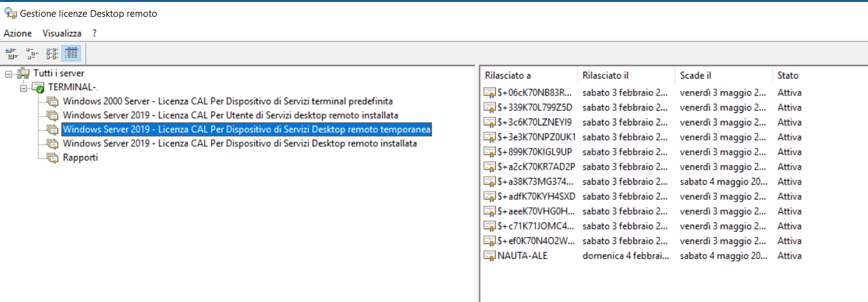Click the icon beside CAL Per Utente entry

(52, 115)
